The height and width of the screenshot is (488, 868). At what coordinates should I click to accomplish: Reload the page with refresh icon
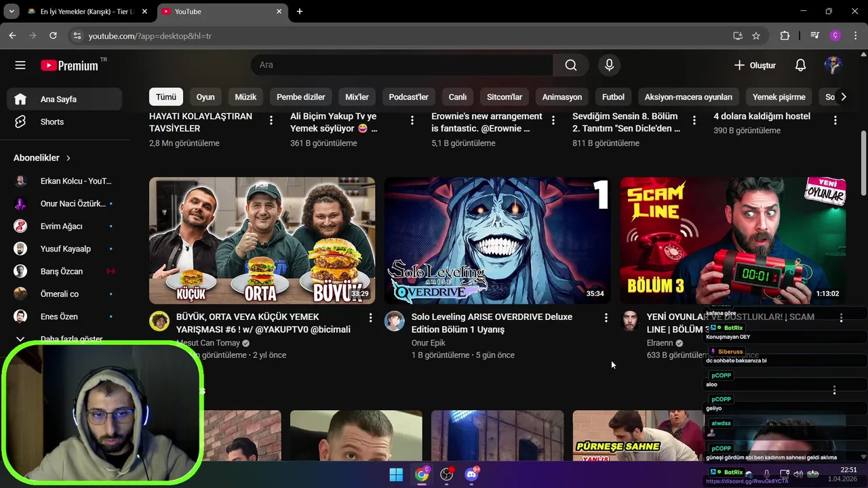tap(53, 36)
